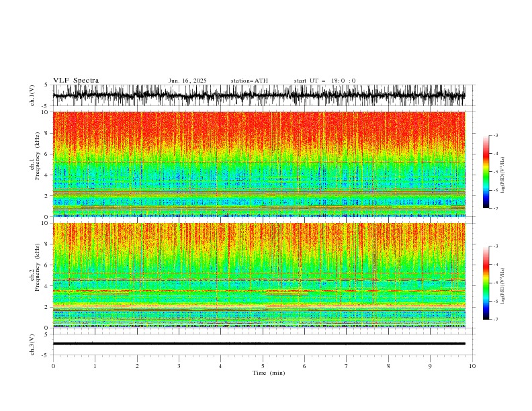Click the '-3' value on ch.1 colorbar
Image resolution: width=532 pixels, height=411 pixels.
[496, 135]
